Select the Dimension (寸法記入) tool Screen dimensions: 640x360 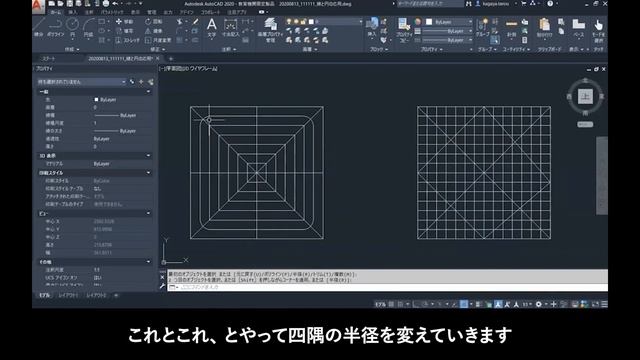231,28
